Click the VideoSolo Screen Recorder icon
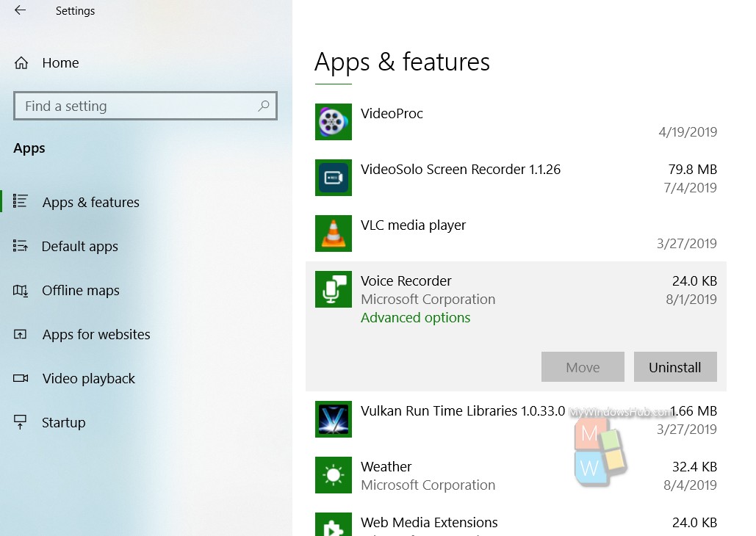This screenshot has width=756, height=536. tap(333, 178)
